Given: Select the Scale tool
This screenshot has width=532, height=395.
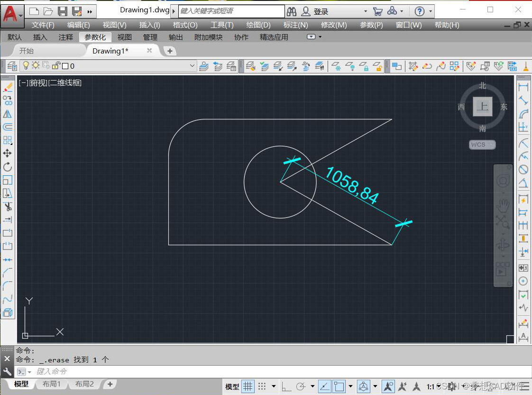Looking at the screenshot, I should [x=8, y=180].
